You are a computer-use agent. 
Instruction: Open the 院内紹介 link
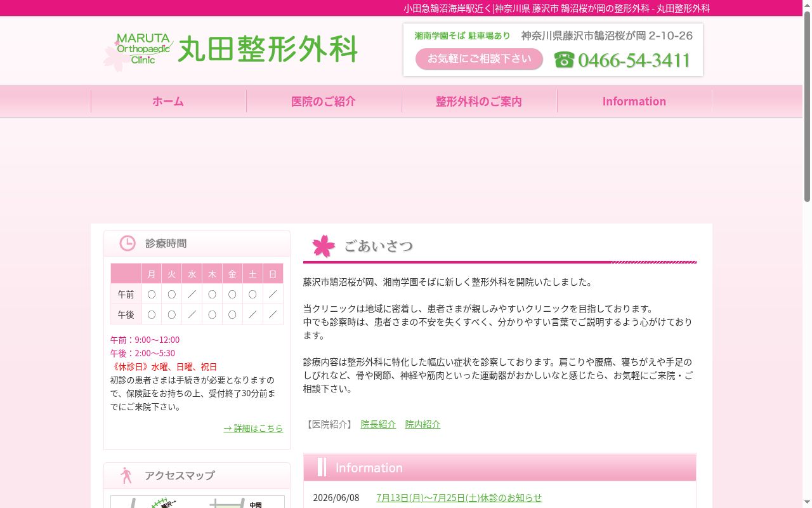tap(422, 424)
